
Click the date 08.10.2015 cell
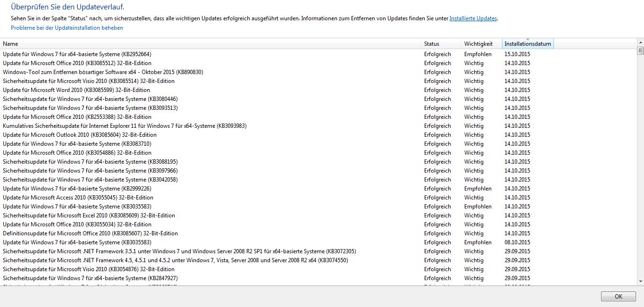[x=517, y=242]
